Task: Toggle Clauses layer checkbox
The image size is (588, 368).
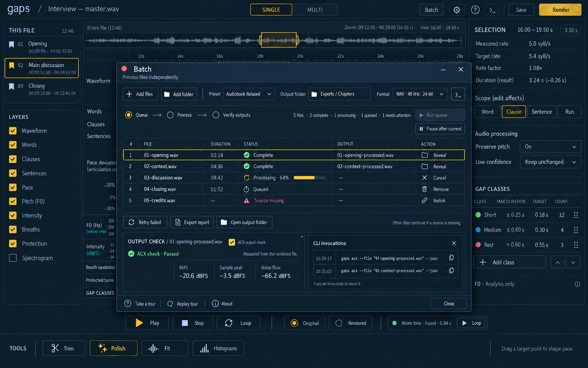Action: coord(13,159)
